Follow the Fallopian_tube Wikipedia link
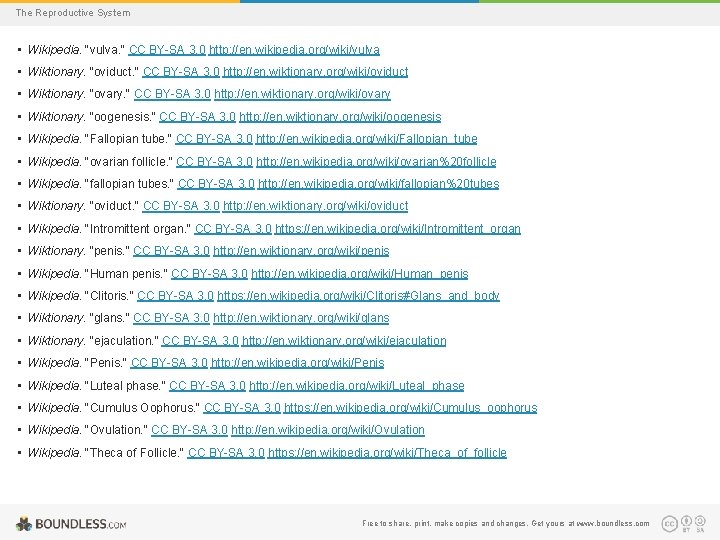The width and height of the screenshot is (720, 540). coord(366,139)
